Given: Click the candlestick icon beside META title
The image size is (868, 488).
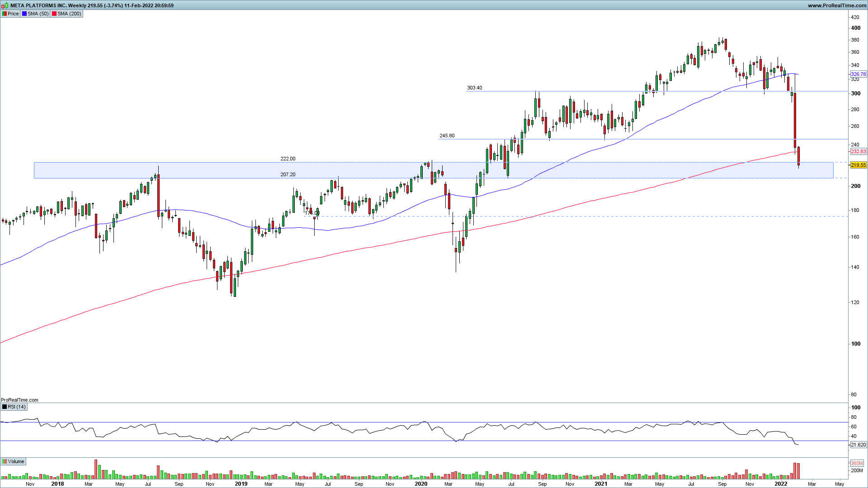Looking at the screenshot, I should pos(5,5).
